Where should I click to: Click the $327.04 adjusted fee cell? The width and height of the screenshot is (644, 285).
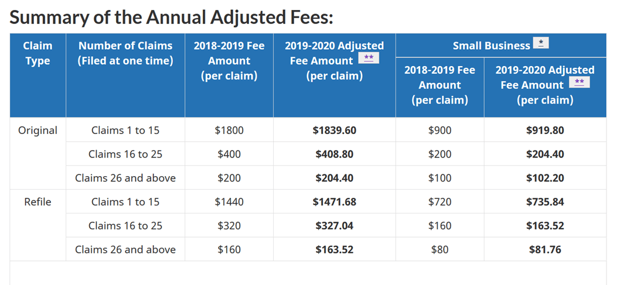[x=334, y=226]
